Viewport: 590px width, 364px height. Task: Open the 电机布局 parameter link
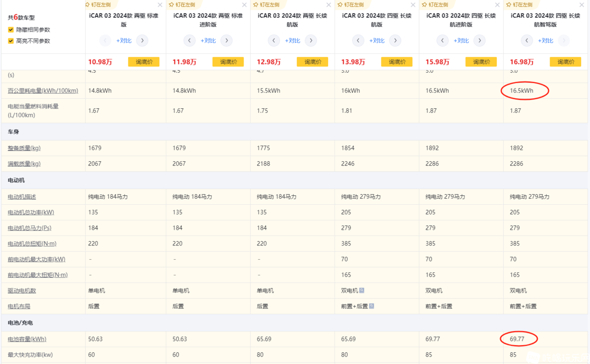[19, 306]
